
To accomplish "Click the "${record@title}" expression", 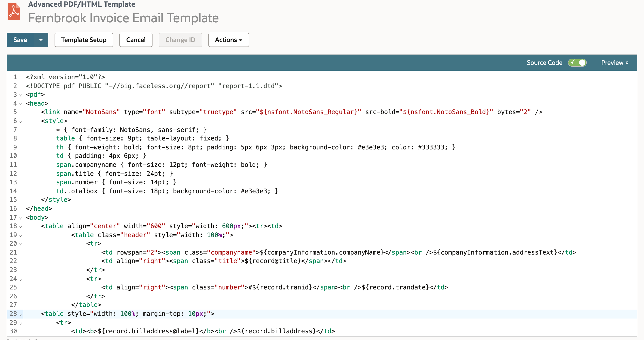I will click(273, 261).
